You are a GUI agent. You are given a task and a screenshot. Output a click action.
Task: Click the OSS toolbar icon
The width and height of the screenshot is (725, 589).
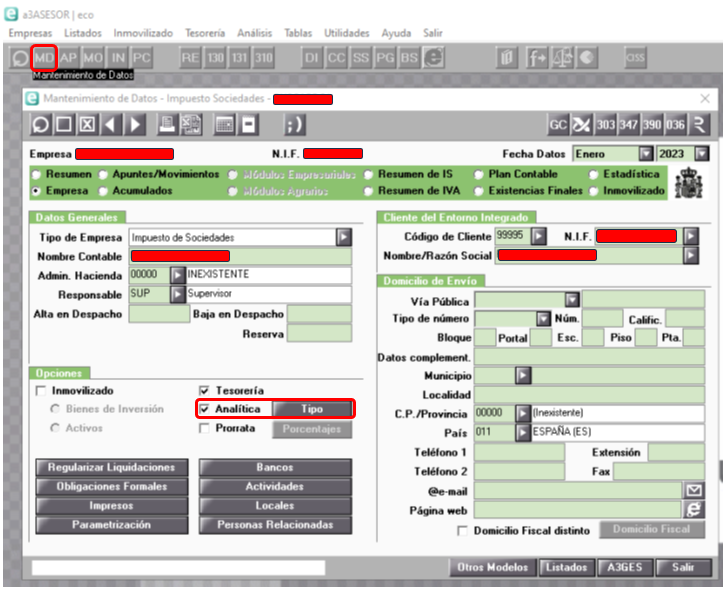635,58
